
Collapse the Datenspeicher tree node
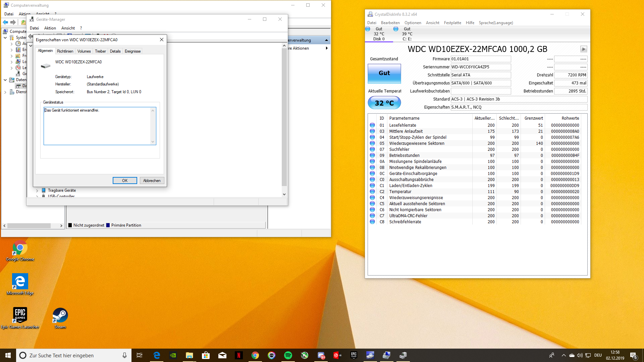5,80
